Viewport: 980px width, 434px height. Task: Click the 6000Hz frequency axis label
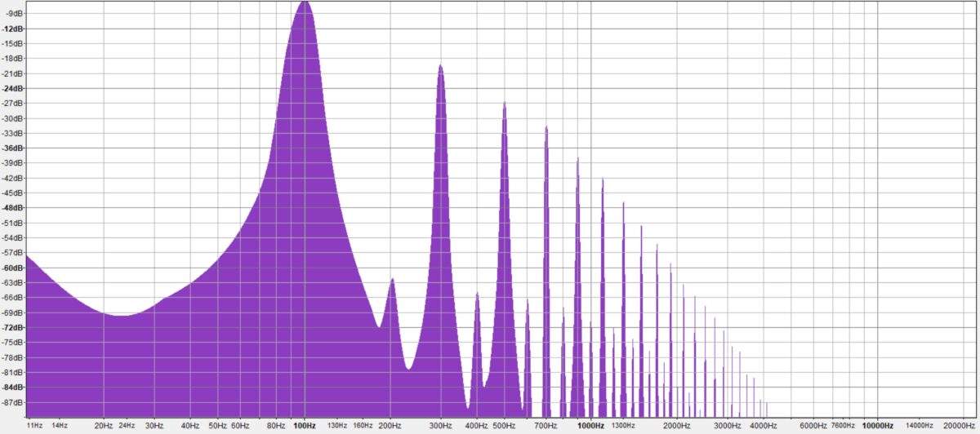[x=813, y=426]
